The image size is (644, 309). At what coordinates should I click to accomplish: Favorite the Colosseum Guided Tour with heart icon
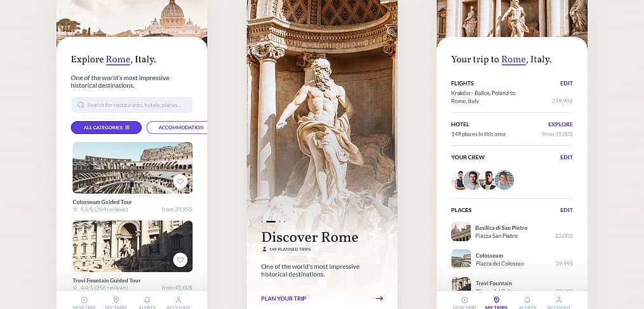point(180,181)
